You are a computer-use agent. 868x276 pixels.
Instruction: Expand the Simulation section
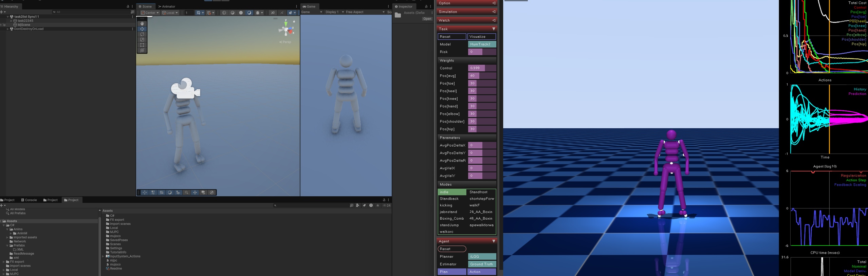(x=467, y=12)
